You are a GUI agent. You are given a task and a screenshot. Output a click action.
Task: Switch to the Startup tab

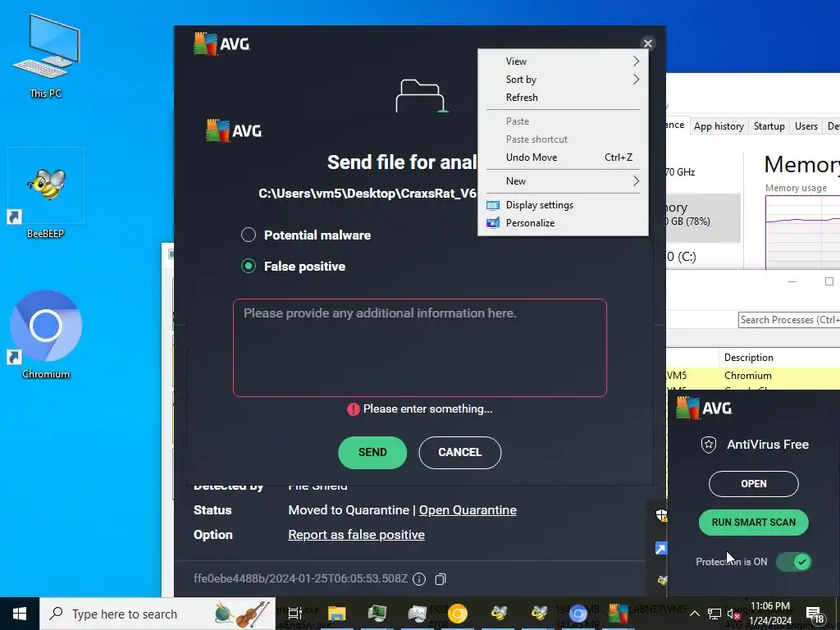769,126
